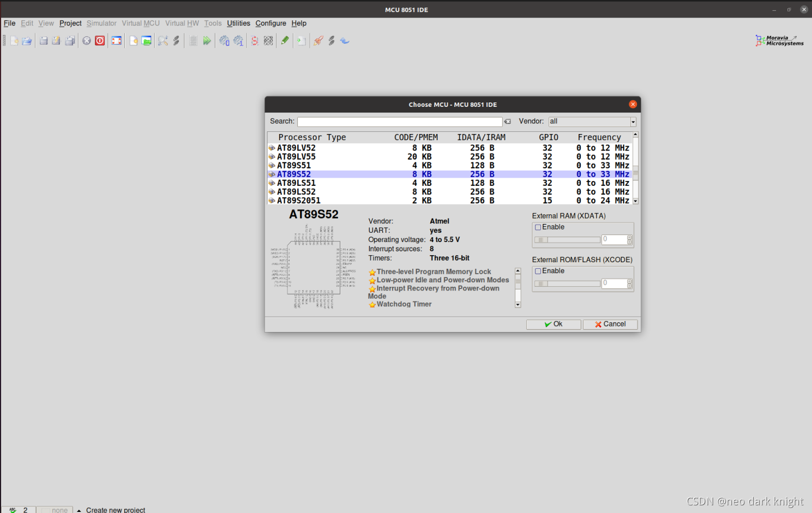Open the Configure menu
Screen dimensions: 812x513
(x=270, y=23)
